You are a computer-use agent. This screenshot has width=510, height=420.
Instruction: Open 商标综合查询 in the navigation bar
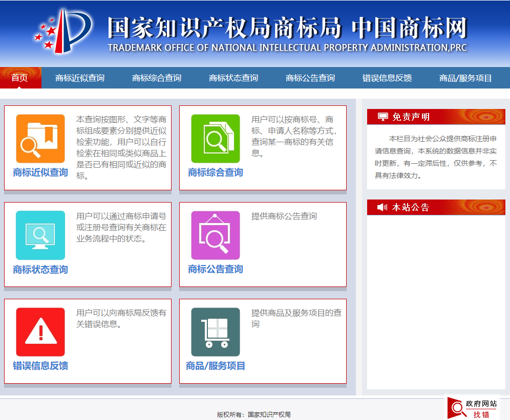coord(157,78)
